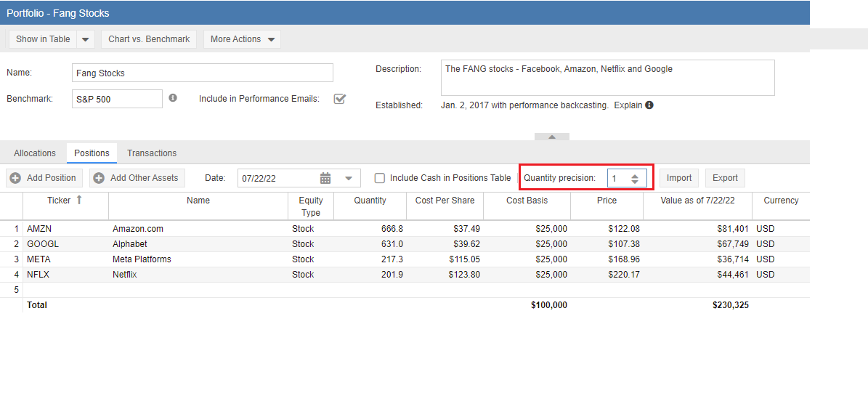Click the Export button
868x396 pixels.
pyautogui.click(x=725, y=178)
